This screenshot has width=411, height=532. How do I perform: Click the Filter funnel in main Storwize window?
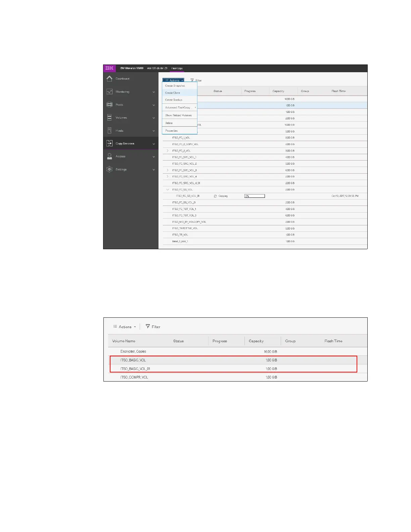(192, 80)
